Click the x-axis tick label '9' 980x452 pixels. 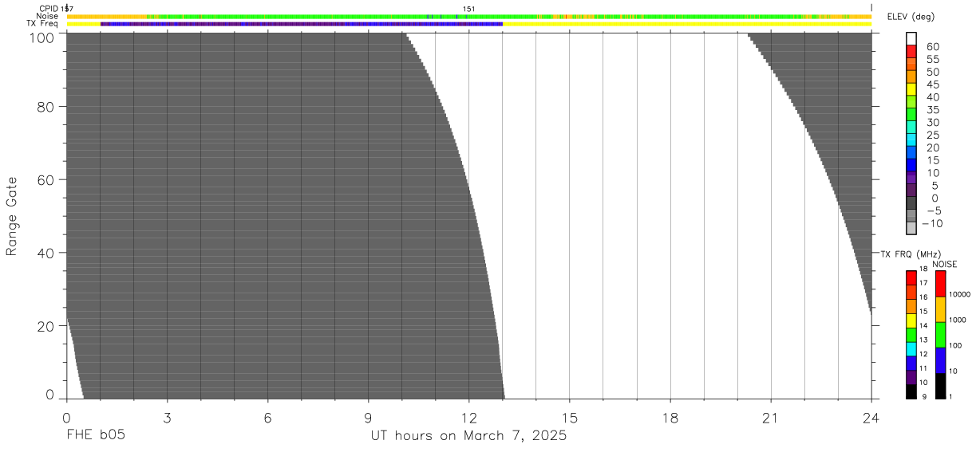(368, 417)
